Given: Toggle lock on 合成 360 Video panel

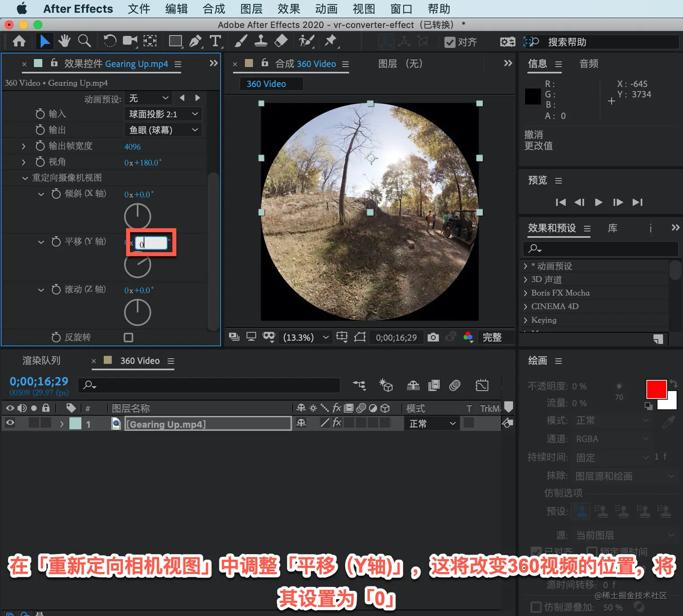Looking at the screenshot, I should click(265, 63).
